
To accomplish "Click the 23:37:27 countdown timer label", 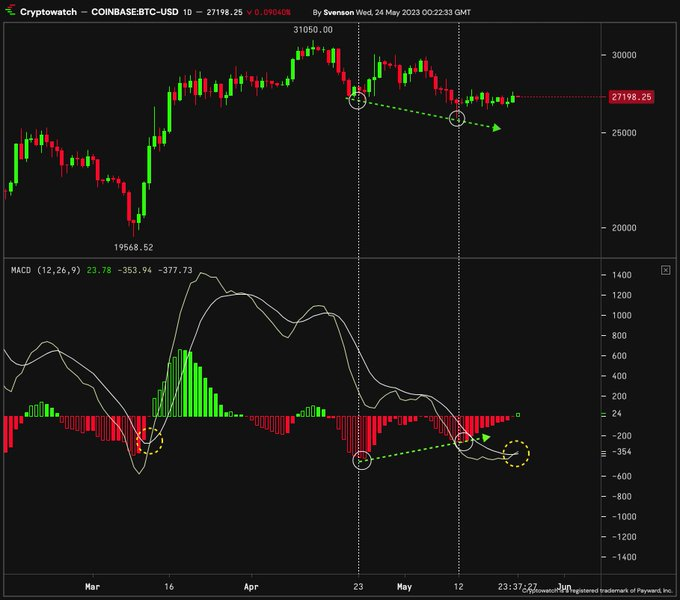I will pos(517,587).
